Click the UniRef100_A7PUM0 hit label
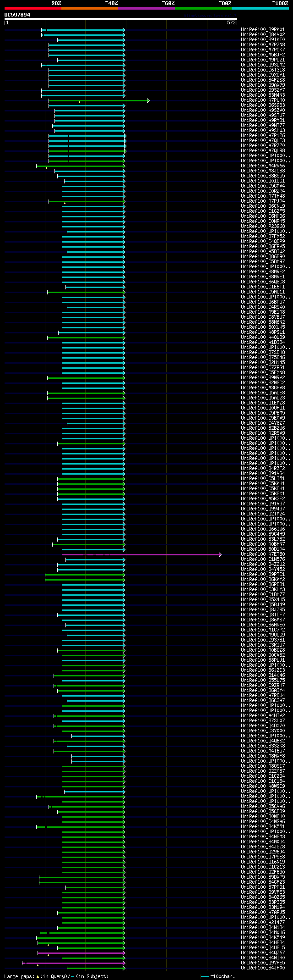The width and height of the screenshot is (293, 980). click(x=263, y=100)
